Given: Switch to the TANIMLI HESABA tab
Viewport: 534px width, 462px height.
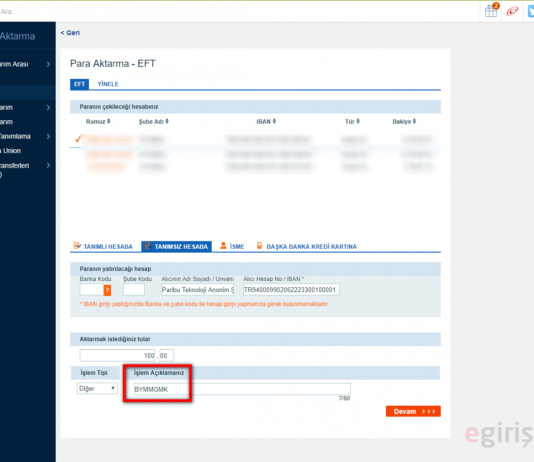Looking at the screenshot, I should pyautogui.click(x=104, y=246).
